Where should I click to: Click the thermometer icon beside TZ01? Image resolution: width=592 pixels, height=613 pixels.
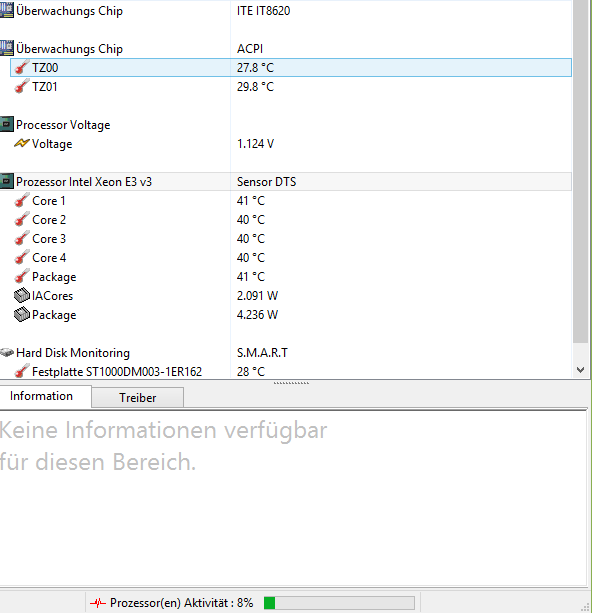(x=22, y=86)
